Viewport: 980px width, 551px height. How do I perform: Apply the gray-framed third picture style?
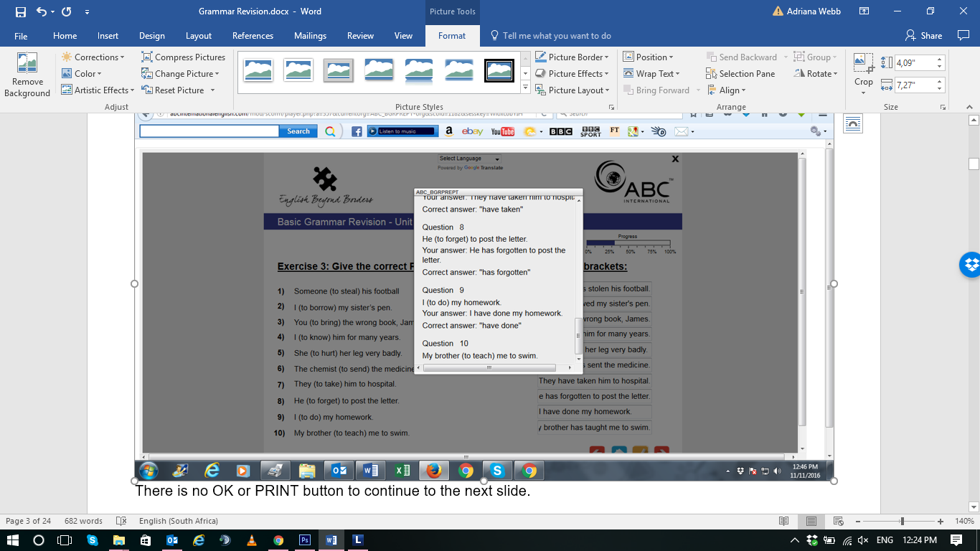point(339,70)
